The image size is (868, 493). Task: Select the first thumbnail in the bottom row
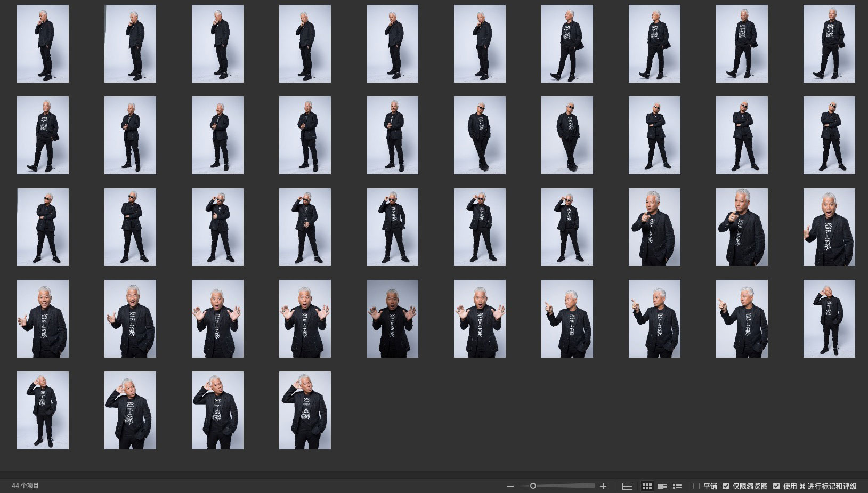(43, 410)
